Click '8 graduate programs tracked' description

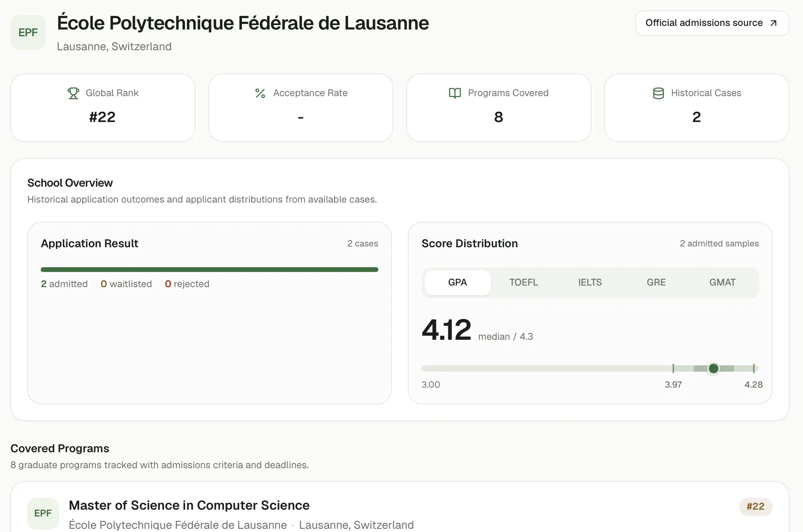(160, 465)
